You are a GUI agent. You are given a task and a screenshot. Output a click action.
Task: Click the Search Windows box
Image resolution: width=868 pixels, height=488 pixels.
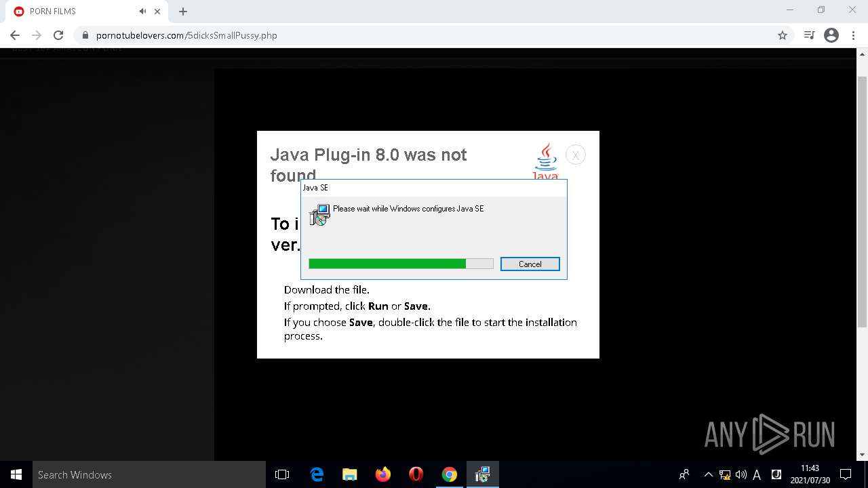coord(149,474)
